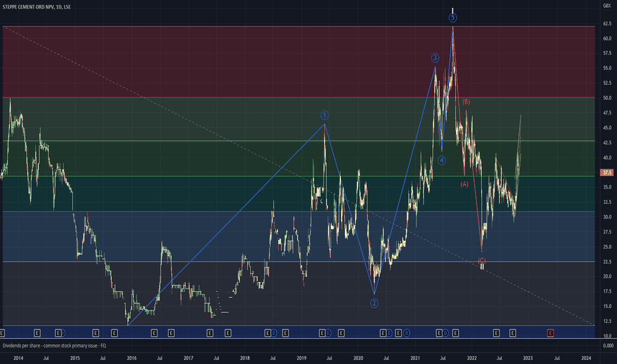Click the dividend marker at Jul 2019
617x364 pixels.
pos(328,334)
